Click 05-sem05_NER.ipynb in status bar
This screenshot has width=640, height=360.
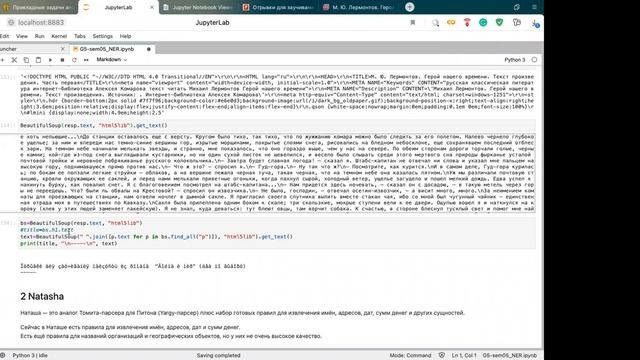[x=509, y=356]
